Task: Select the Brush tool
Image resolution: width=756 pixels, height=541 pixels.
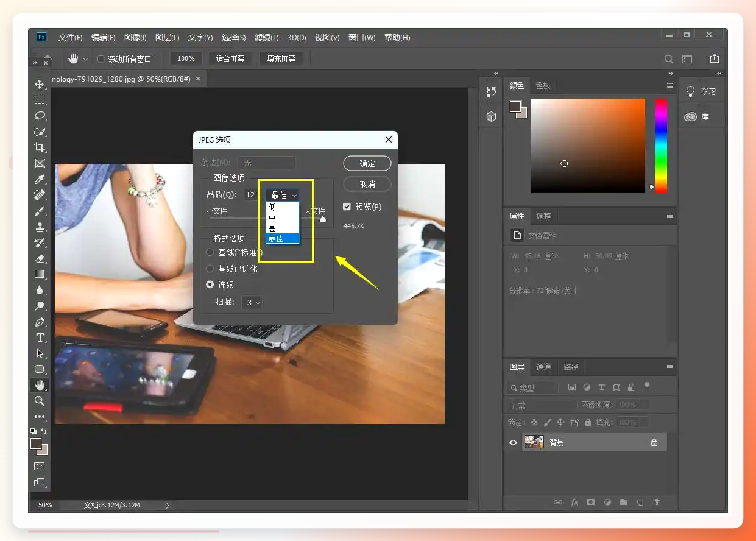Action: [40, 211]
